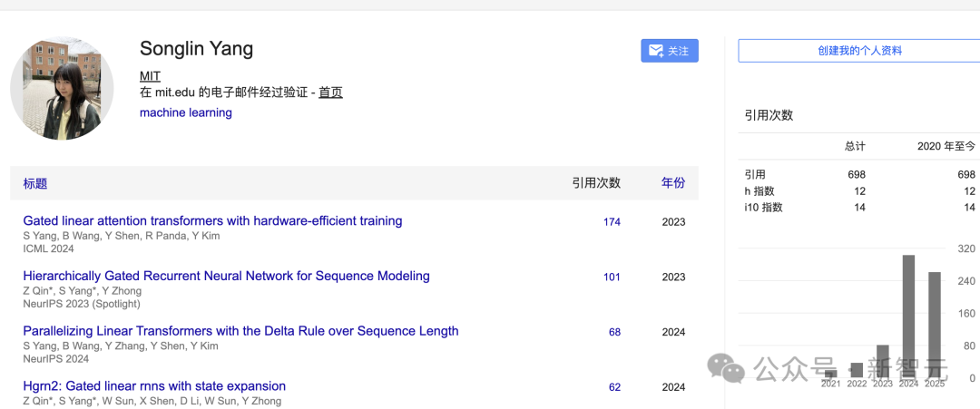Click the mit.edu email verification text
This screenshot has height=409, width=980.
(x=224, y=93)
